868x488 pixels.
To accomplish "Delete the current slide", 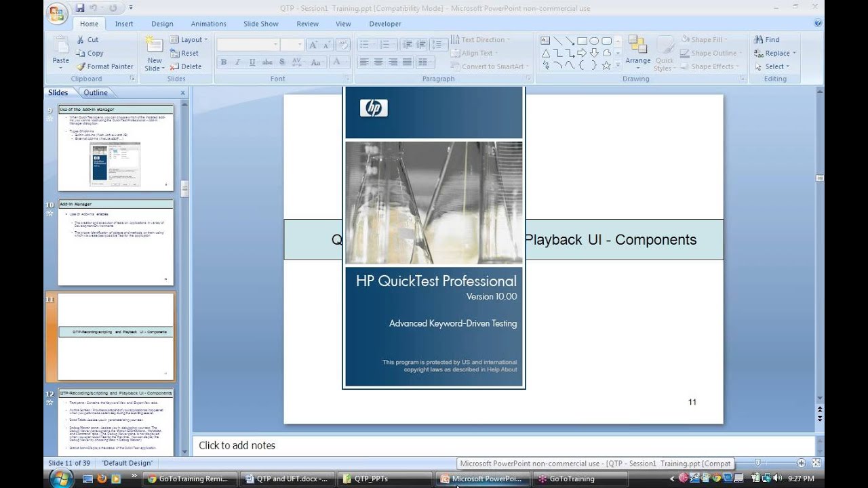I will pyautogui.click(x=186, y=66).
